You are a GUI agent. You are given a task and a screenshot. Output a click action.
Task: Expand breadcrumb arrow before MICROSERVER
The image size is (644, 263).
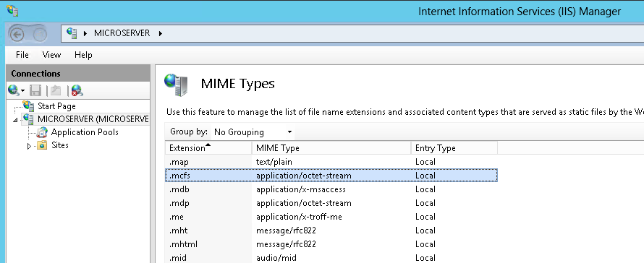(x=85, y=33)
